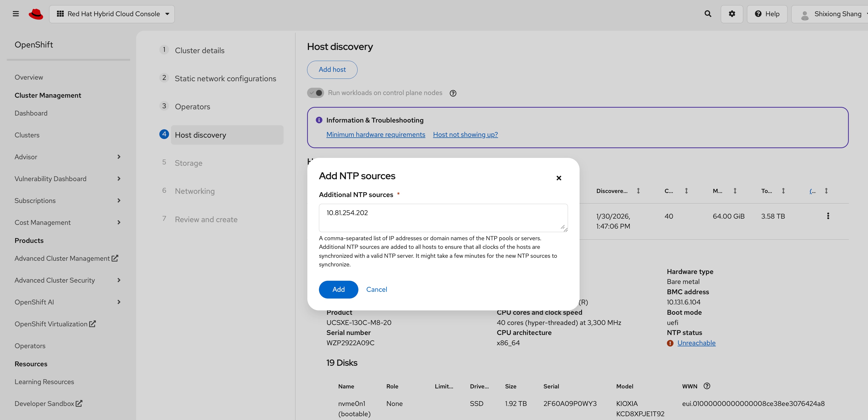Open the host row kebab actions menu
This screenshot has height=420, width=868.
point(828,216)
